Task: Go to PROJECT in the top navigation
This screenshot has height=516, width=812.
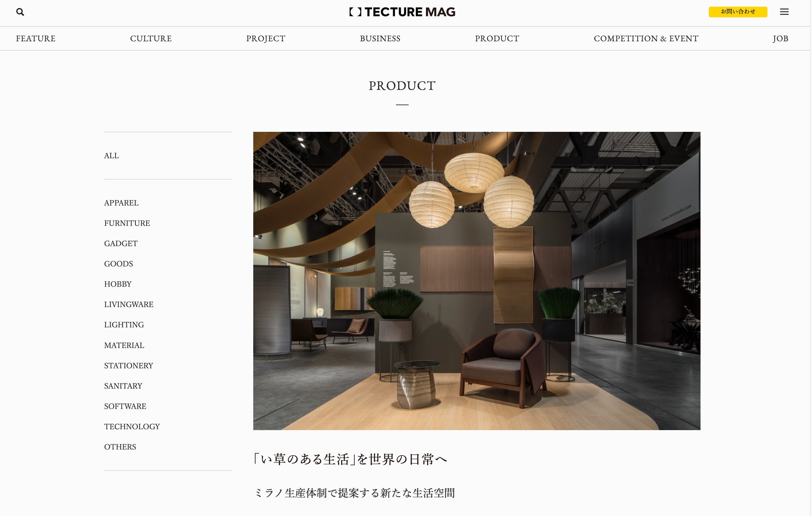Action: 266,38
